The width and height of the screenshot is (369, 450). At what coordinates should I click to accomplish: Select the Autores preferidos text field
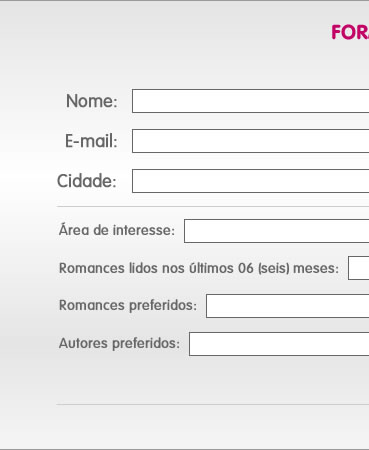(279, 344)
